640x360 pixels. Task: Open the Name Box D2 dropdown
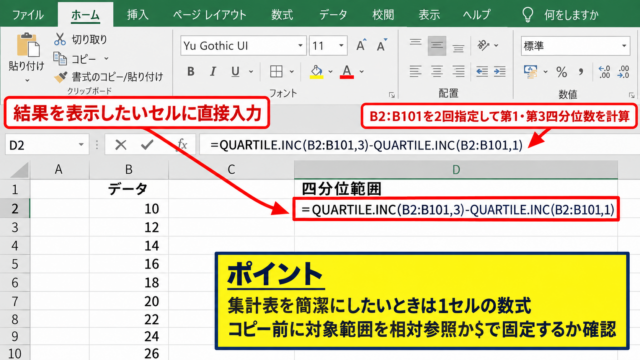81,144
